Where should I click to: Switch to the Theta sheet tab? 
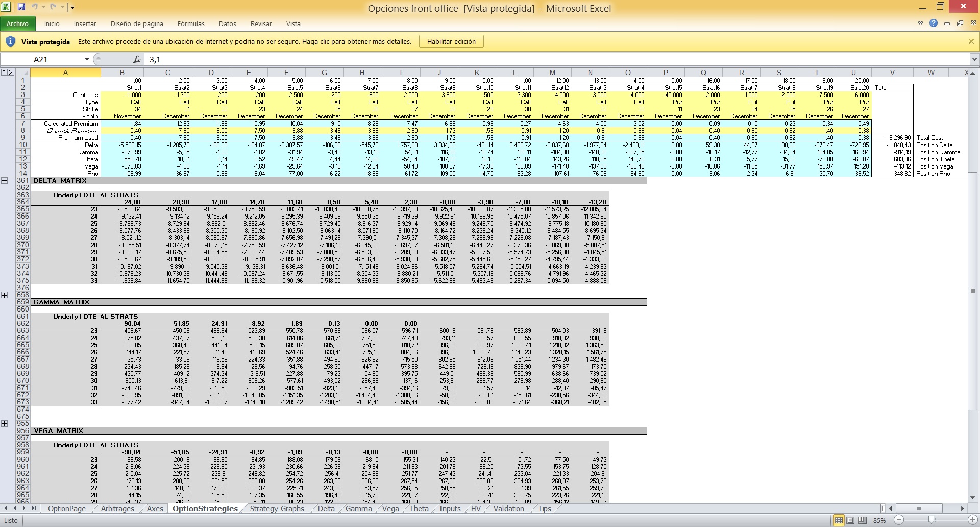(419, 509)
